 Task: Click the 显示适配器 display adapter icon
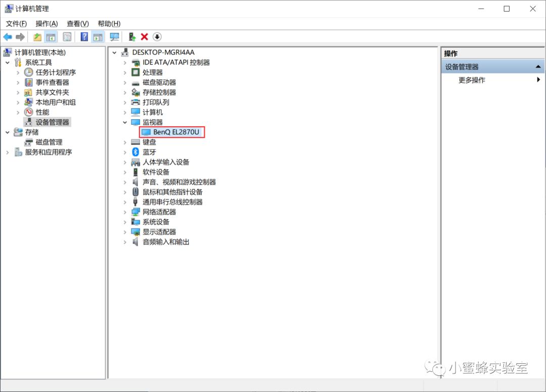135,232
